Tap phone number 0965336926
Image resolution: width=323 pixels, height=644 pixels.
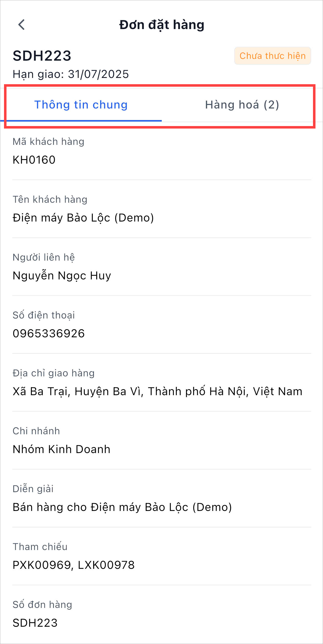(x=49, y=334)
